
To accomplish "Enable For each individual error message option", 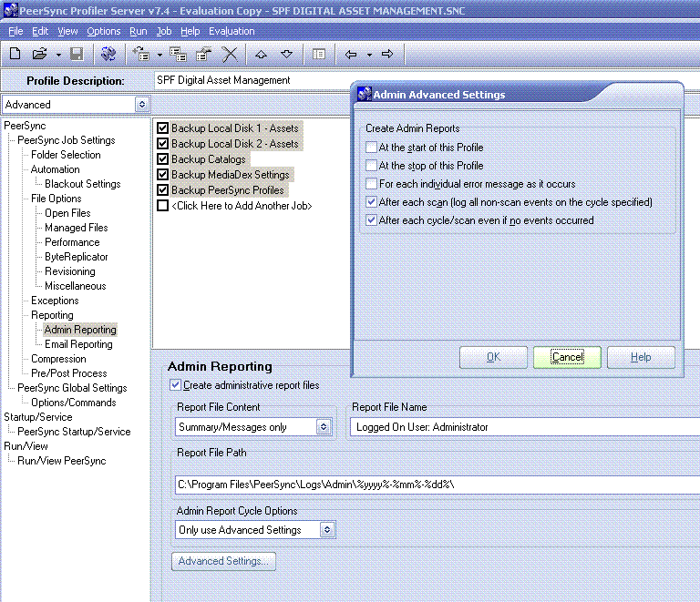I will coord(371,184).
